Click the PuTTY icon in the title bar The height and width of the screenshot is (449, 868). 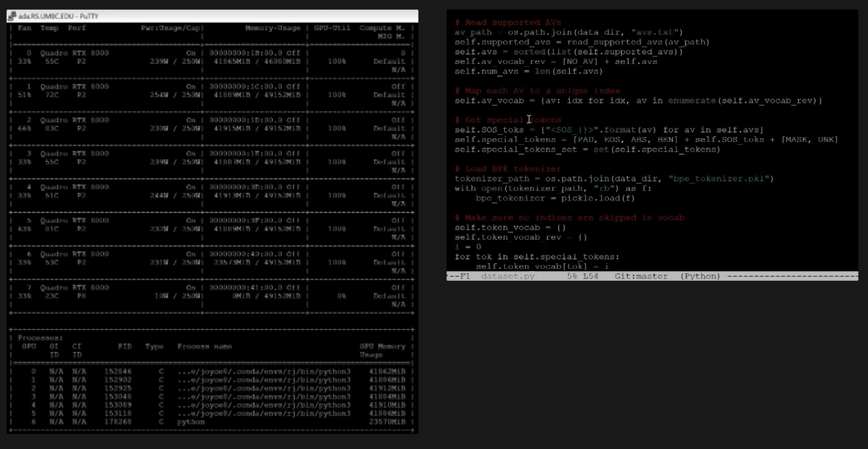11,16
